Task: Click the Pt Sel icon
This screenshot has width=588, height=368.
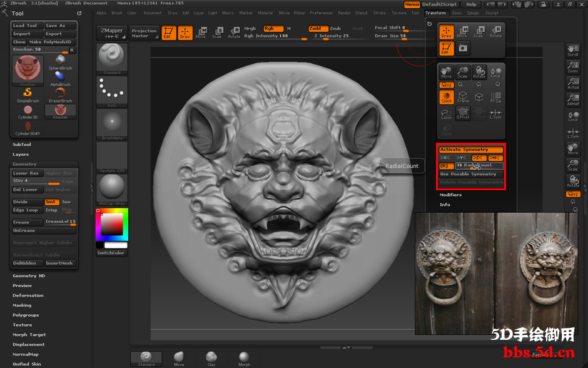Action: (495, 97)
